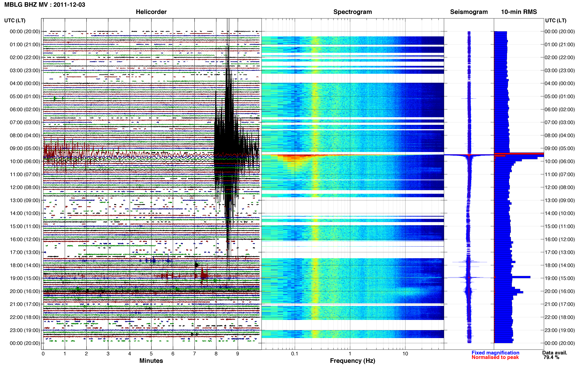Click left-axis time label 09:00 (05:00)
The image size is (588, 368).
pyautogui.click(x=25, y=148)
